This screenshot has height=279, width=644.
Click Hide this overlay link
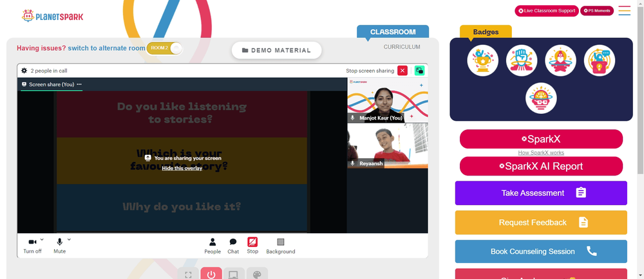click(x=182, y=168)
